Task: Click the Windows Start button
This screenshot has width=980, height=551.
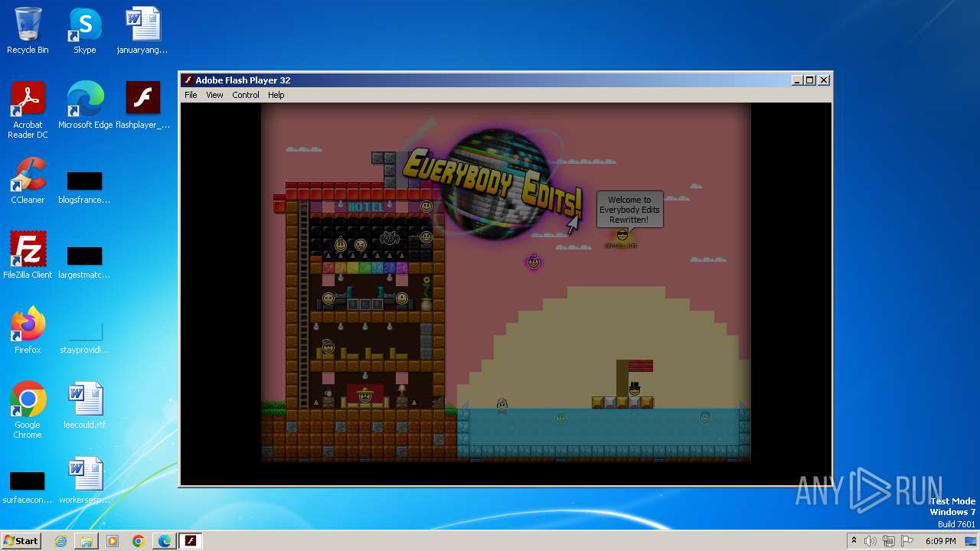Action: (x=21, y=540)
